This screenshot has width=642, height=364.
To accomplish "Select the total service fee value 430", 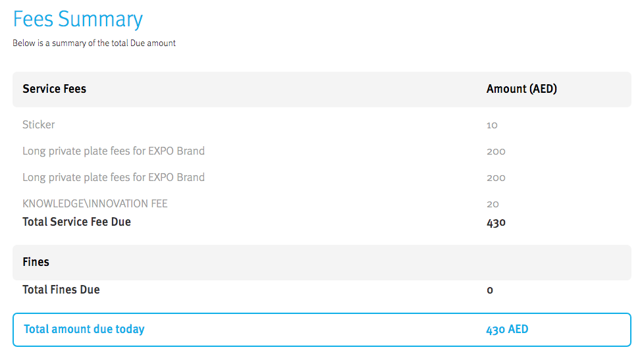I will tap(496, 222).
